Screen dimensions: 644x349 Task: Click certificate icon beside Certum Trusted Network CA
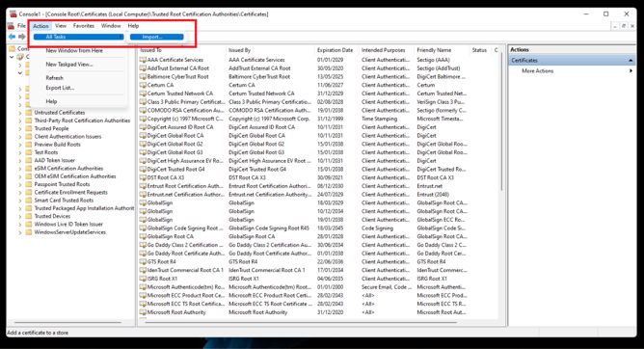pos(143,94)
